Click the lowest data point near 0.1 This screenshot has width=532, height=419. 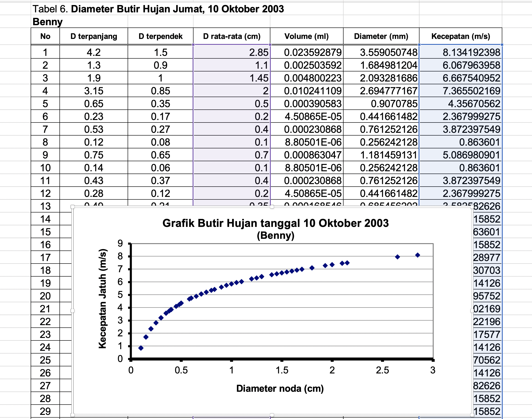141,348
